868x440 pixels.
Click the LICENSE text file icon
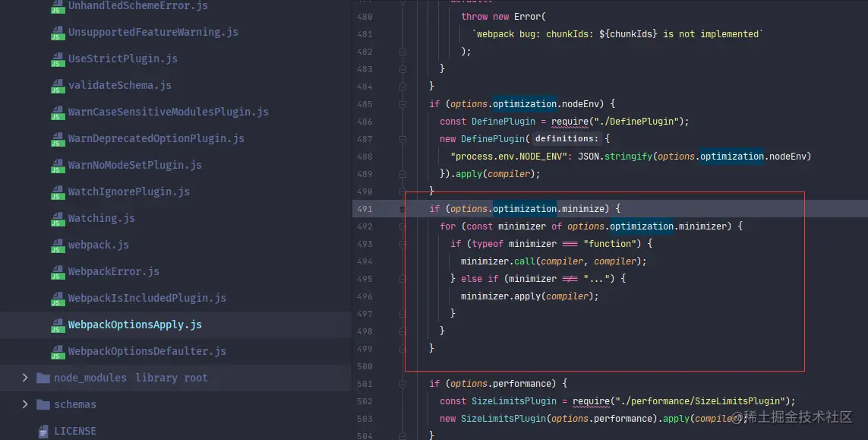pyautogui.click(x=43, y=431)
